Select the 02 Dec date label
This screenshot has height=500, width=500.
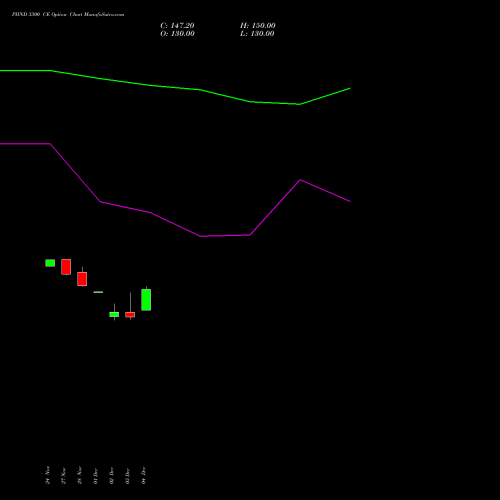pos(112,476)
